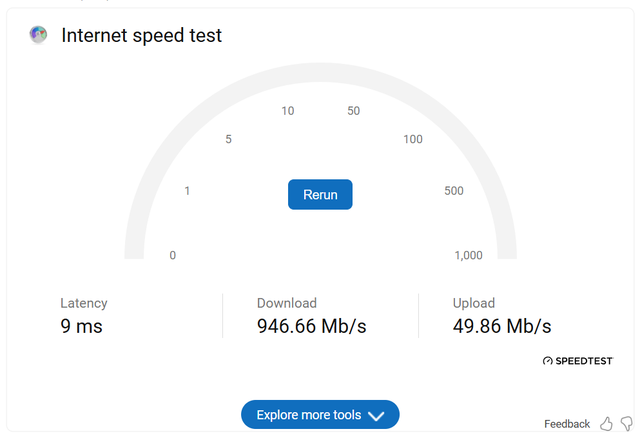Click the Internet speed test heading

click(x=141, y=35)
